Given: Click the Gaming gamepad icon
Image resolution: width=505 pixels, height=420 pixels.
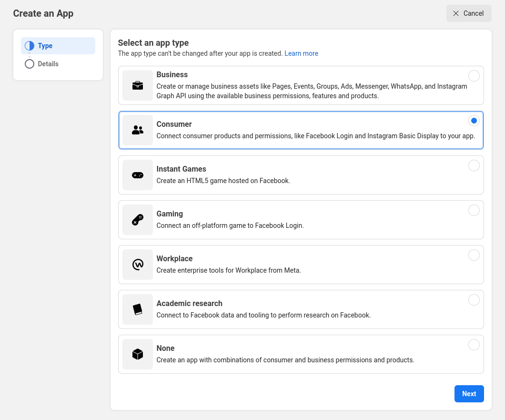Looking at the screenshot, I should point(138,220).
